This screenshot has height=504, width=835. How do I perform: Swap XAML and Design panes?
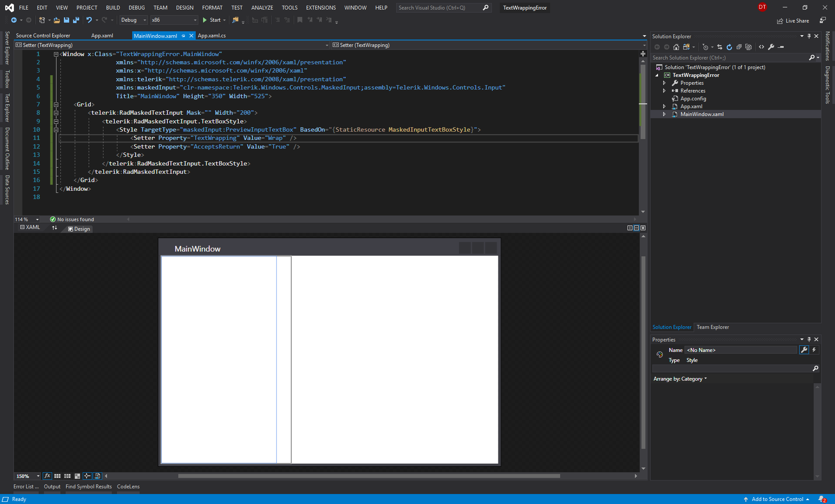[54, 228]
